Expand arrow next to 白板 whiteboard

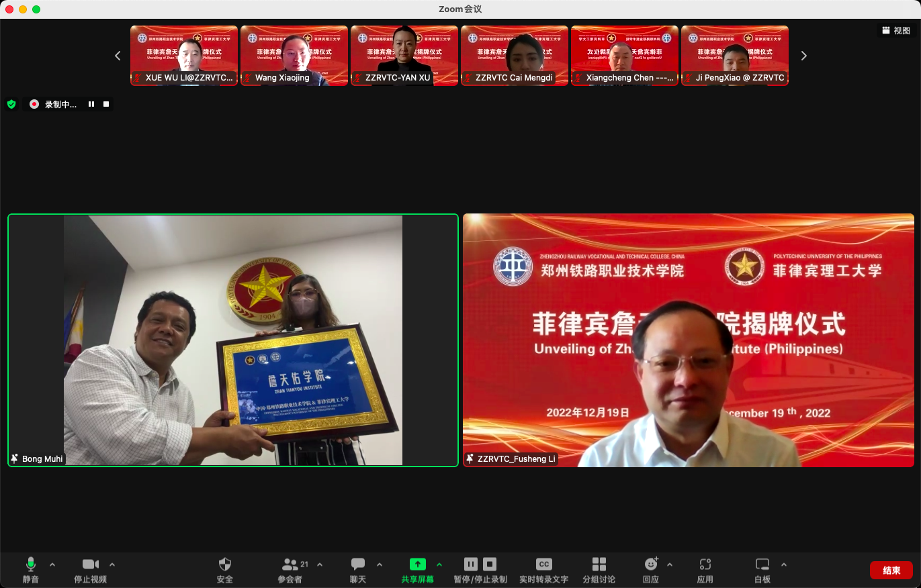click(783, 565)
